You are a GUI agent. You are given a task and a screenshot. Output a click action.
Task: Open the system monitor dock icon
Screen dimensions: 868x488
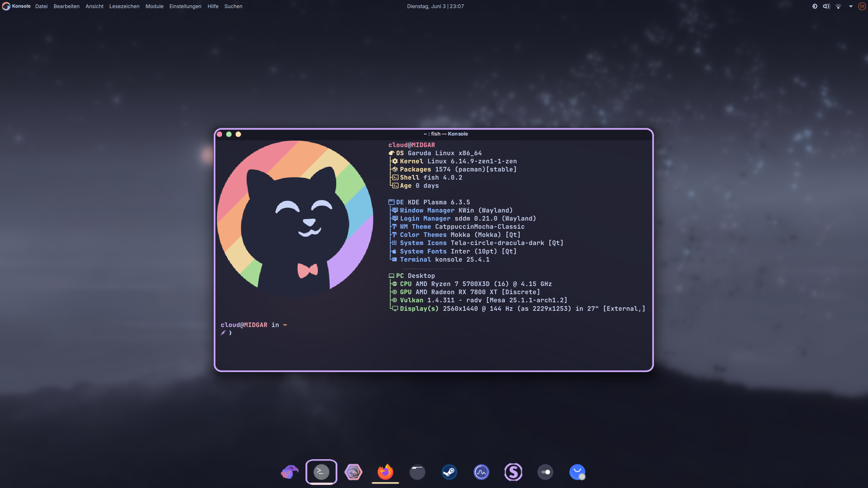pyautogui.click(x=481, y=472)
